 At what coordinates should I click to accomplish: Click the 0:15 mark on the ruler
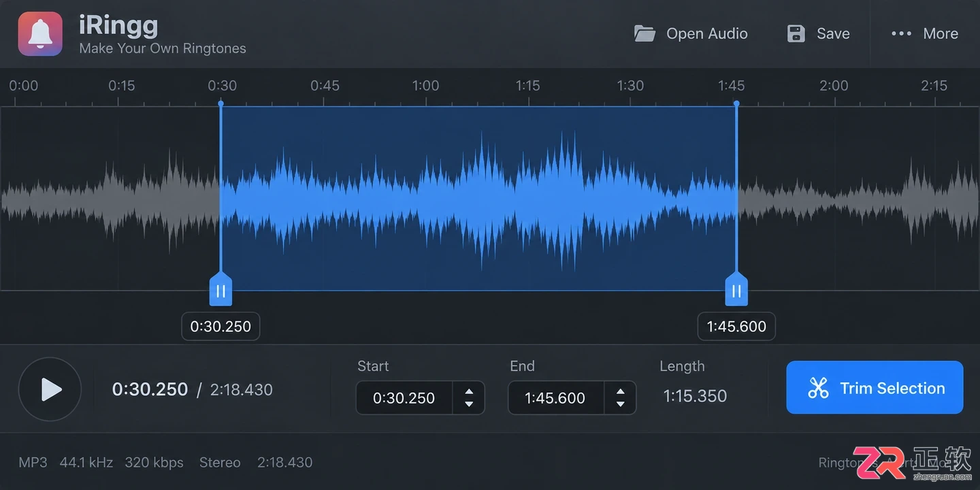coord(122,86)
